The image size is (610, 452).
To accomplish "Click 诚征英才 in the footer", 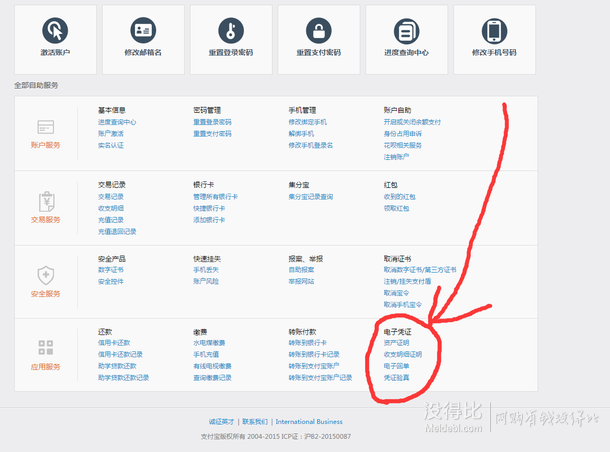I will (221, 422).
